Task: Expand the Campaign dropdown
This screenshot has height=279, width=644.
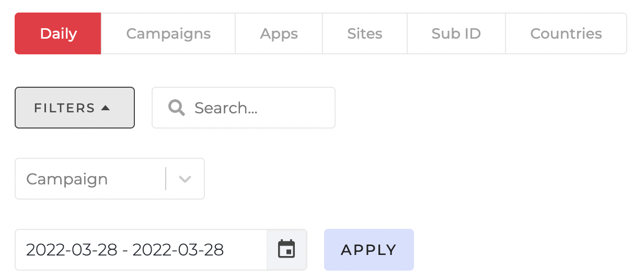Action: (x=110, y=179)
